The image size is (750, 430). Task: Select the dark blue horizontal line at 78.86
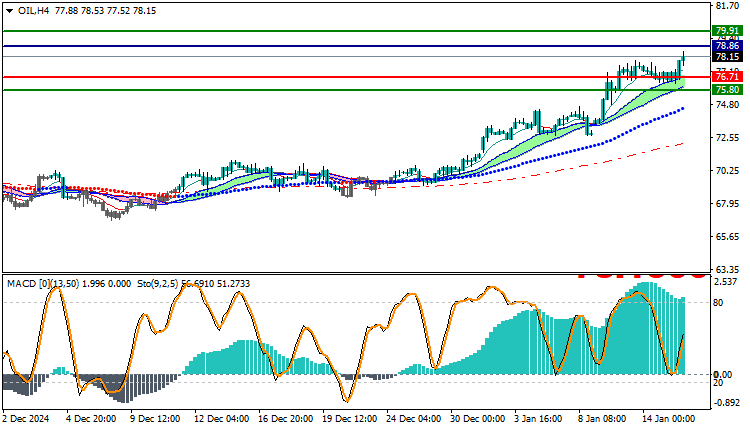pyautogui.click(x=356, y=46)
